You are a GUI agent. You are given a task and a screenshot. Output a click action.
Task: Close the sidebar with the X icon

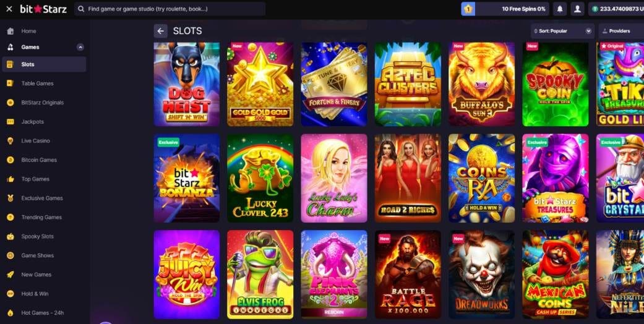pyautogui.click(x=9, y=9)
